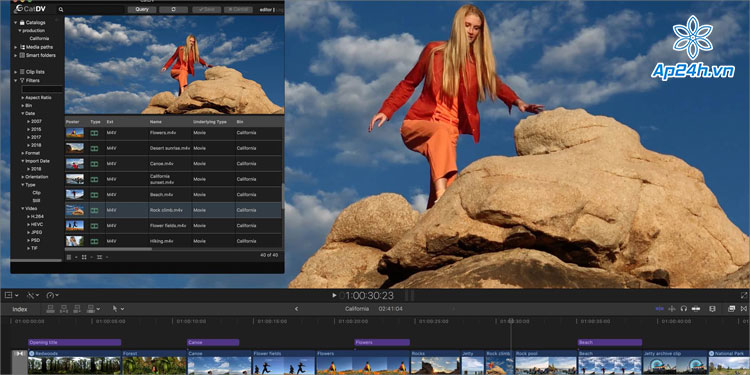Expand the Aspect Ratio filter
The width and height of the screenshot is (750, 375).
(22, 97)
